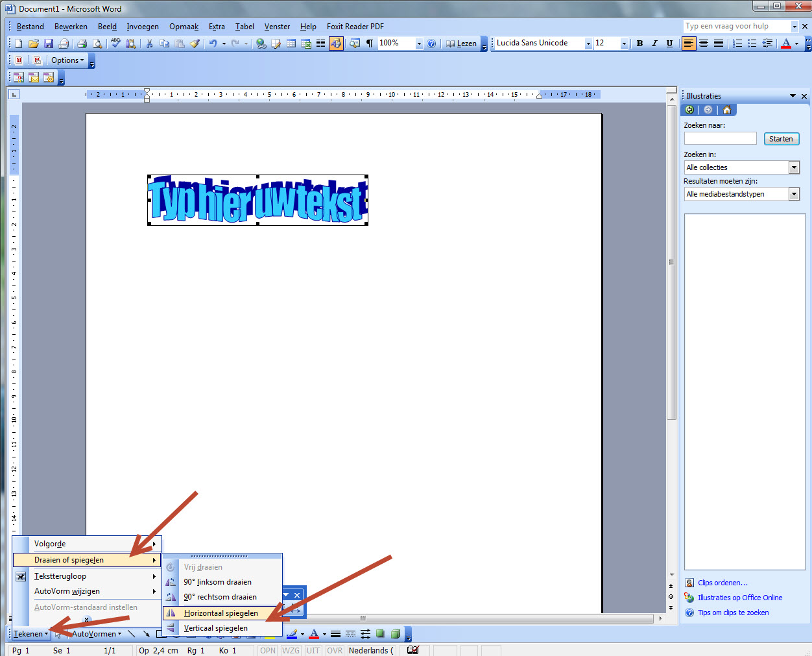The width and height of the screenshot is (812, 656).
Task: Undo the last action
Action: [x=213, y=43]
